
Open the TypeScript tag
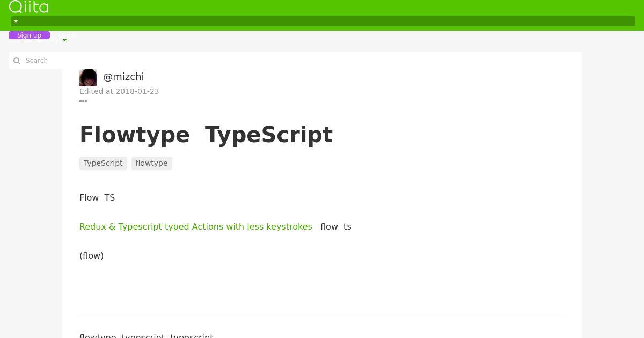point(103,163)
